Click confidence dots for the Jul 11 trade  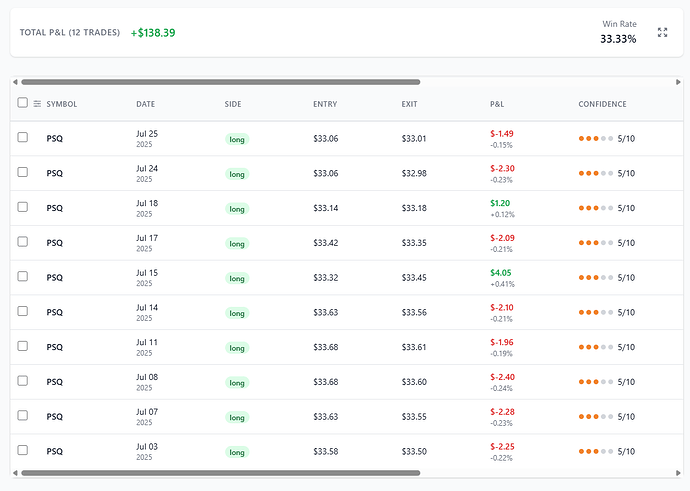tap(596, 347)
